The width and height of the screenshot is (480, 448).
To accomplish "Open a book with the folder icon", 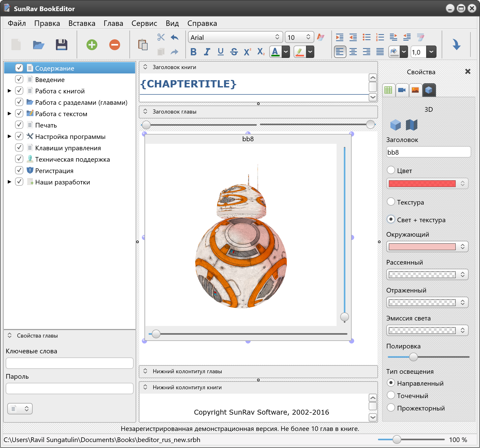I will click(x=39, y=45).
